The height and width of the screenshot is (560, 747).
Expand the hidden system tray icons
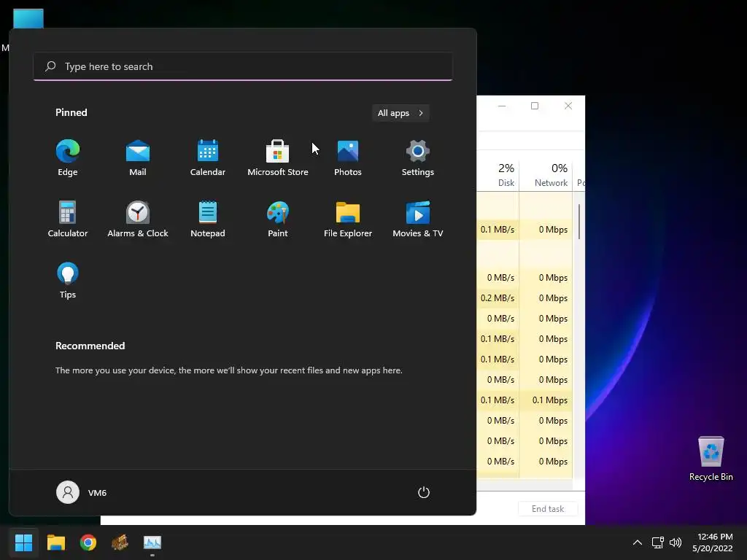pos(638,542)
